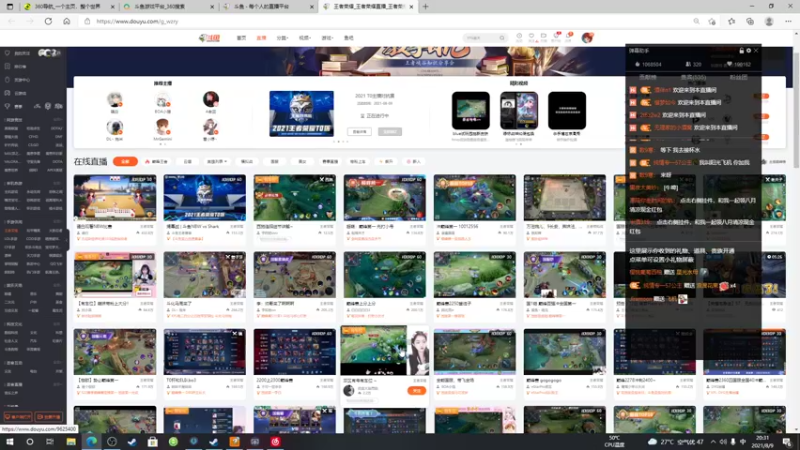Go to browser home button
Viewport: 800px width, 450px height.
[x=66, y=21]
